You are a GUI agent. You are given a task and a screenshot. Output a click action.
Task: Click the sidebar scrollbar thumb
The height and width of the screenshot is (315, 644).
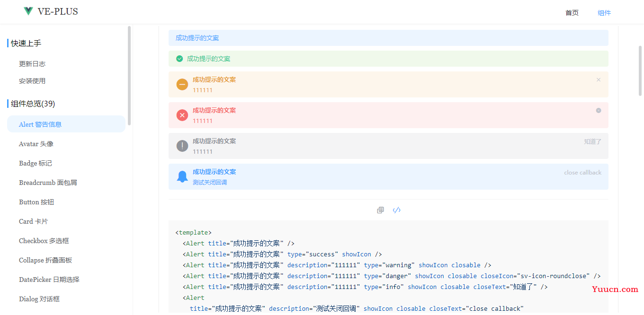(129, 76)
